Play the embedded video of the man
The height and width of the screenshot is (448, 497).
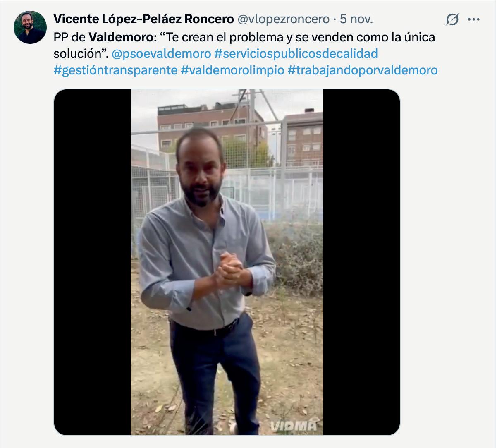pyautogui.click(x=227, y=262)
